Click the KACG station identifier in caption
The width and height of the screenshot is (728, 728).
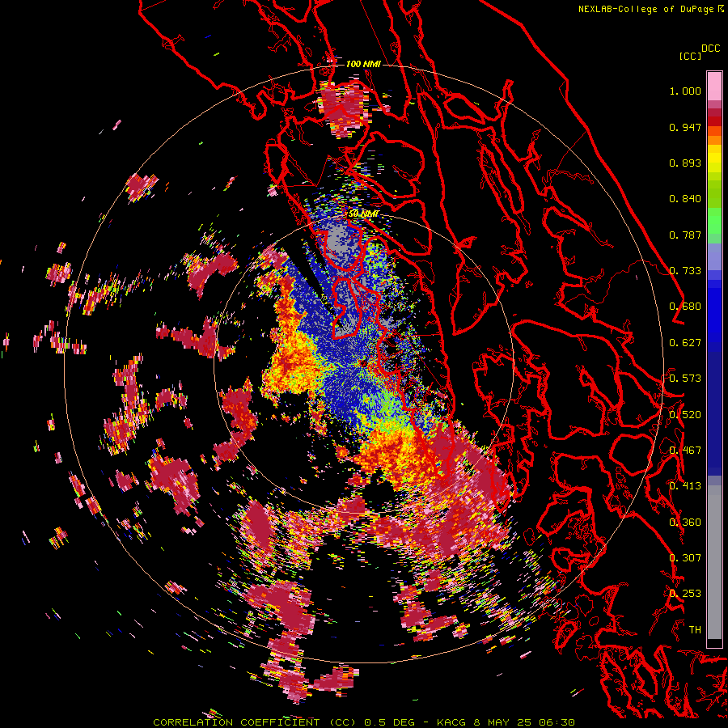[451, 722]
